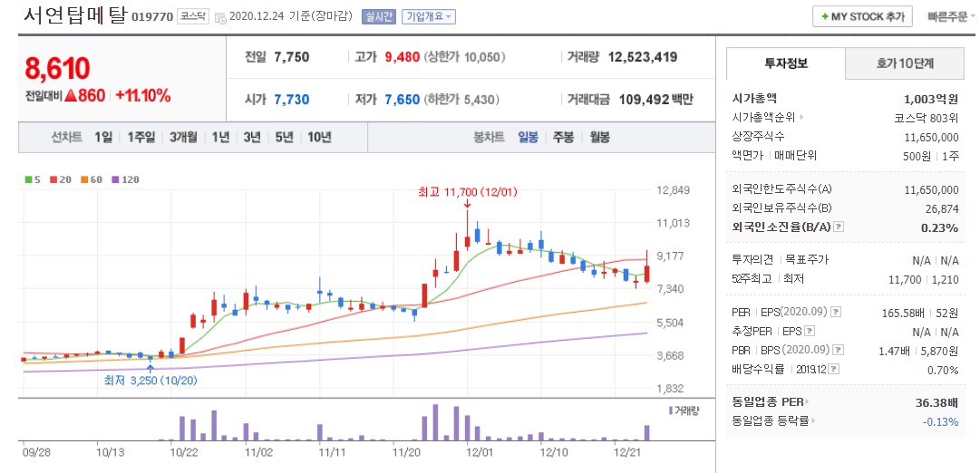Click the 거래량 volume legend marker

[671, 410]
